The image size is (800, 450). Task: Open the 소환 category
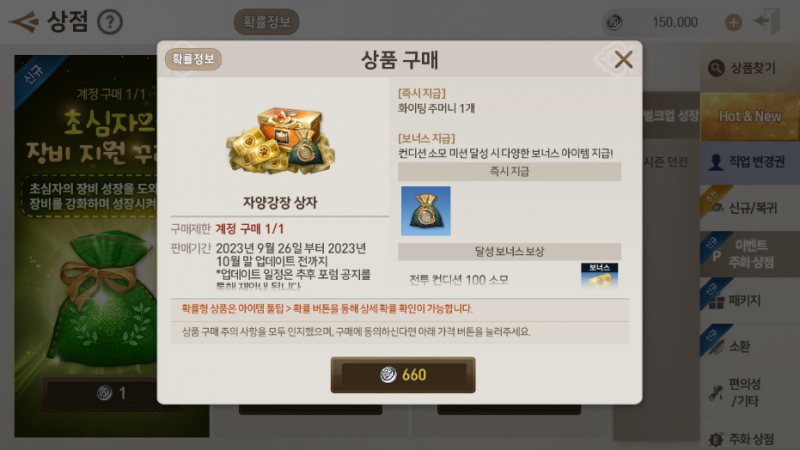click(x=750, y=346)
